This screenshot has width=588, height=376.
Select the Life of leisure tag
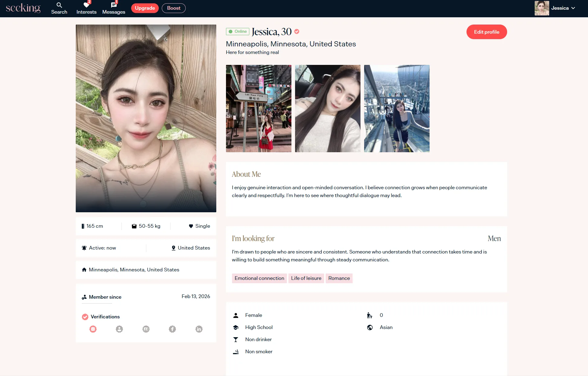(306, 278)
